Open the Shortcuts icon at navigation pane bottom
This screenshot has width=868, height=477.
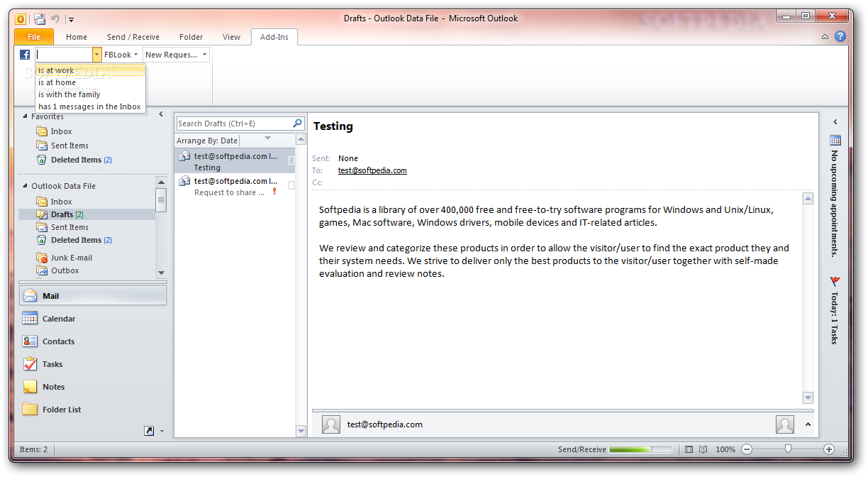pyautogui.click(x=149, y=430)
